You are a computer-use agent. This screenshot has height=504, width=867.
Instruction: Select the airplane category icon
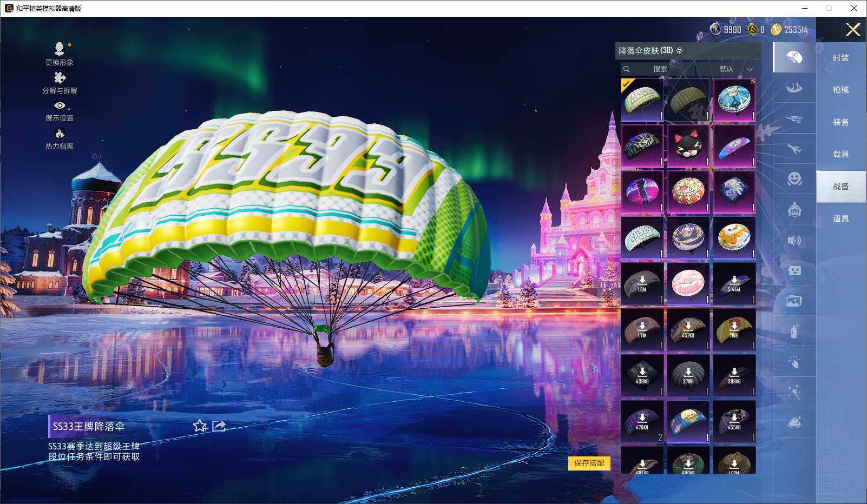coord(794,149)
